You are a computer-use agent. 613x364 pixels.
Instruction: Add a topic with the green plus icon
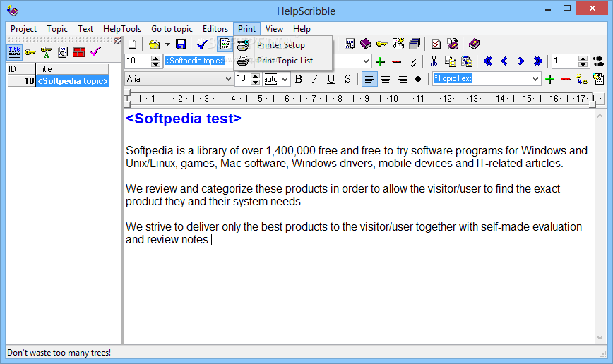(x=380, y=61)
